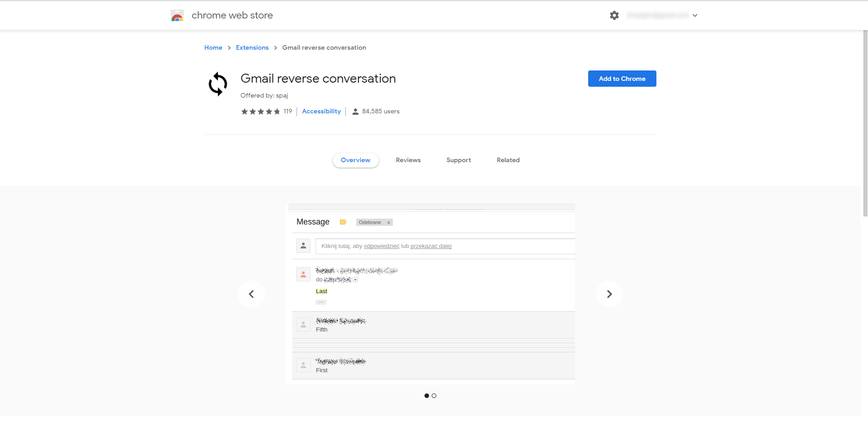The height and width of the screenshot is (421, 868).
Task: Go to Home breadcrumb link
Action: click(x=213, y=47)
